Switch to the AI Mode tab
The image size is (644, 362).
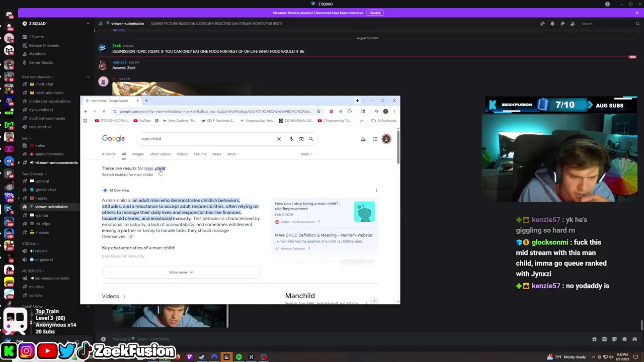click(x=109, y=154)
